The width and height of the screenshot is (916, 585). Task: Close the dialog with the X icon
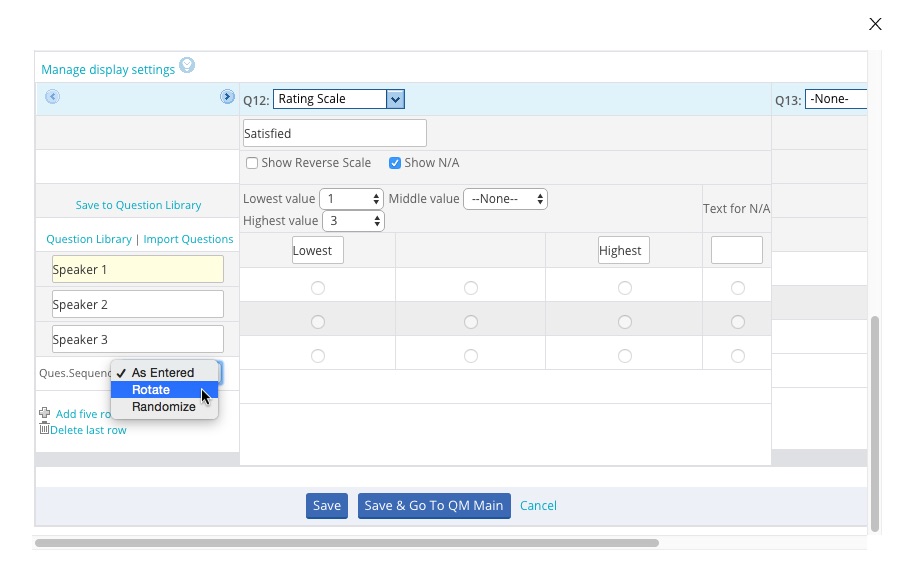[875, 24]
